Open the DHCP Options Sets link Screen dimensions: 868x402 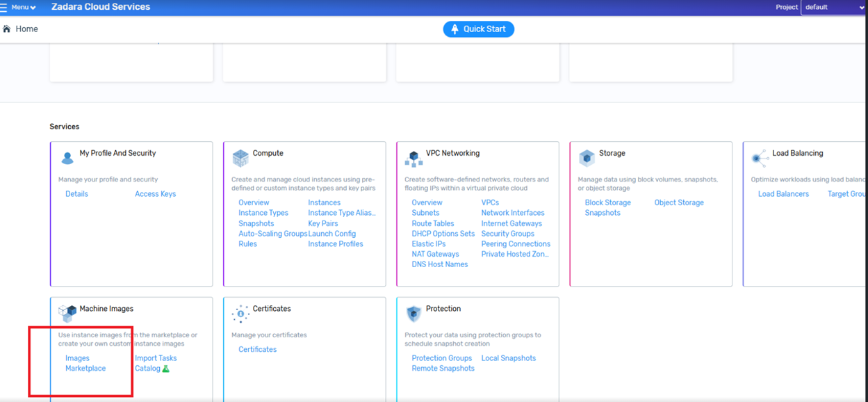pyautogui.click(x=443, y=234)
